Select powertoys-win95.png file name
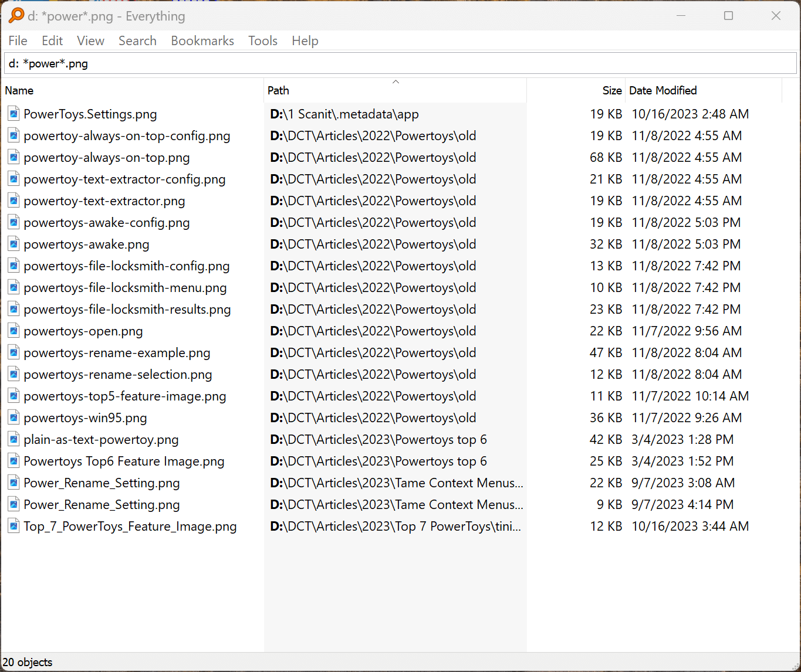 85,418
